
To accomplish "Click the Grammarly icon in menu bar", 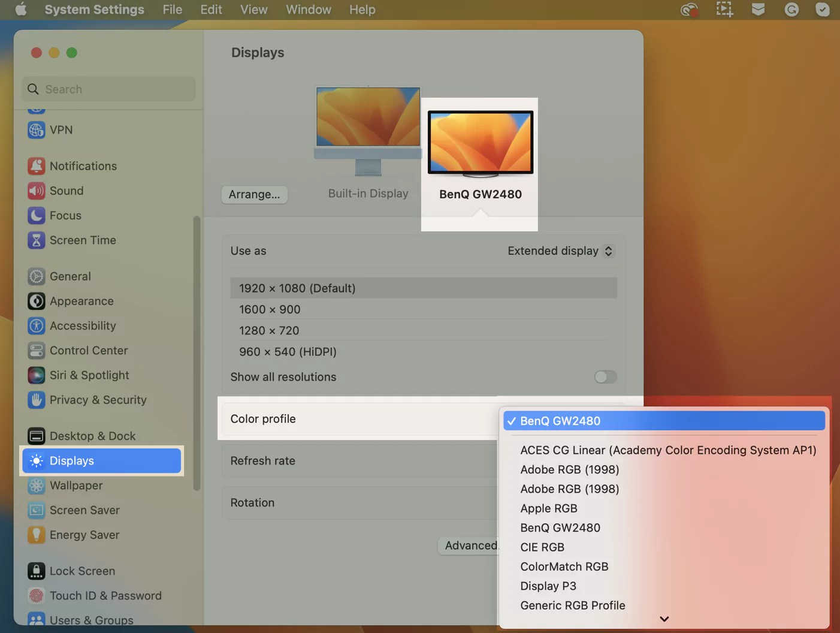I will click(x=791, y=10).
